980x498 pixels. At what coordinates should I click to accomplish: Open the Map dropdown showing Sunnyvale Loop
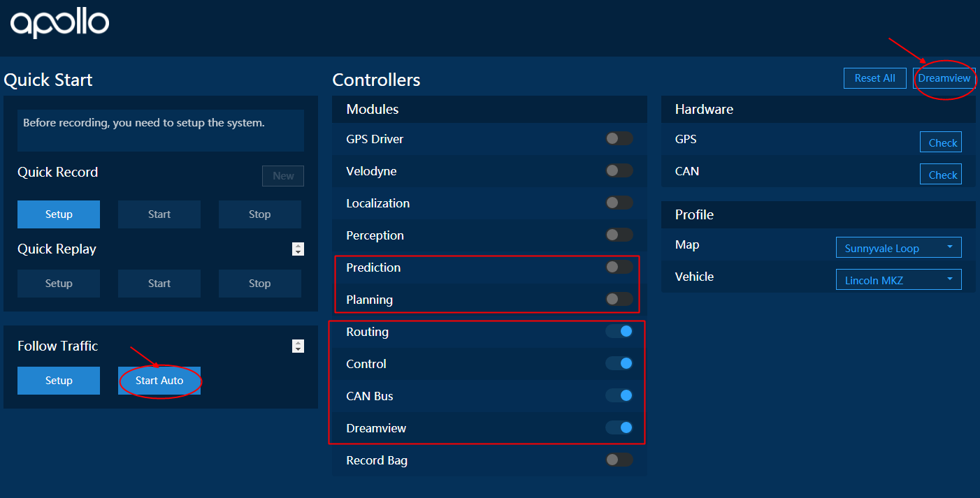(x=898, y=248)
